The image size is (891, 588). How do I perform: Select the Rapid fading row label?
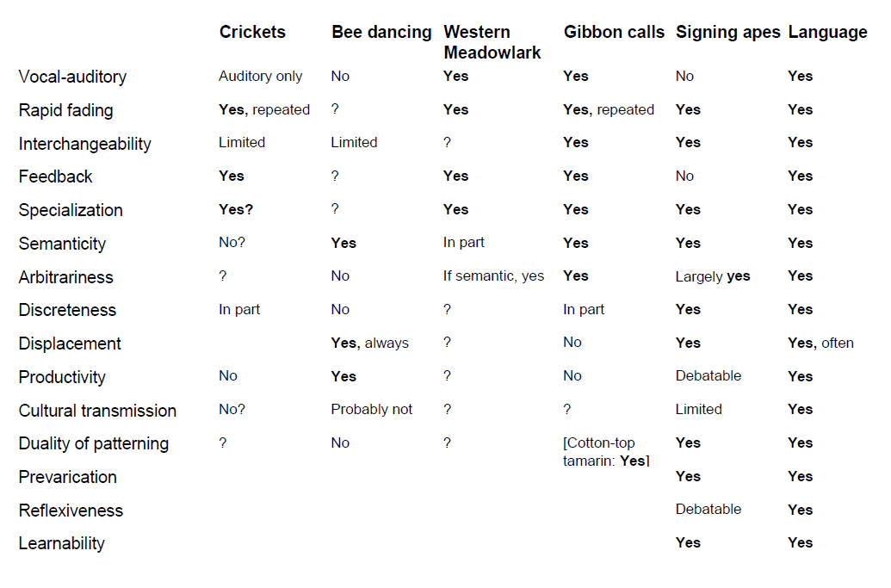[65, 110]
